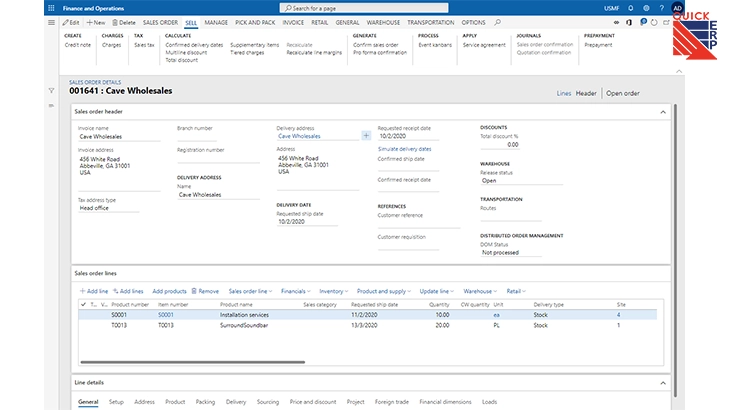Open Cave Wholesales delivery address link
The image size is (729, 410).
pos(299,136)
